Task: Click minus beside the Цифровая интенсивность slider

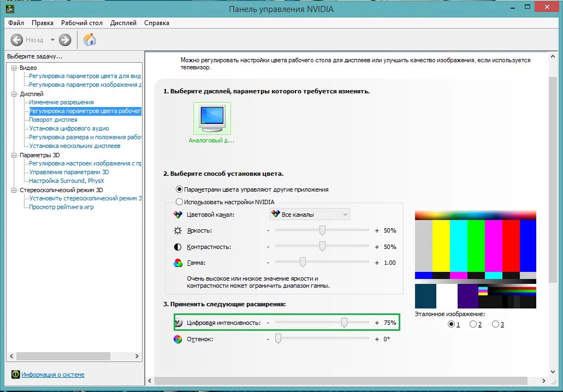Action: click(268, 323)
